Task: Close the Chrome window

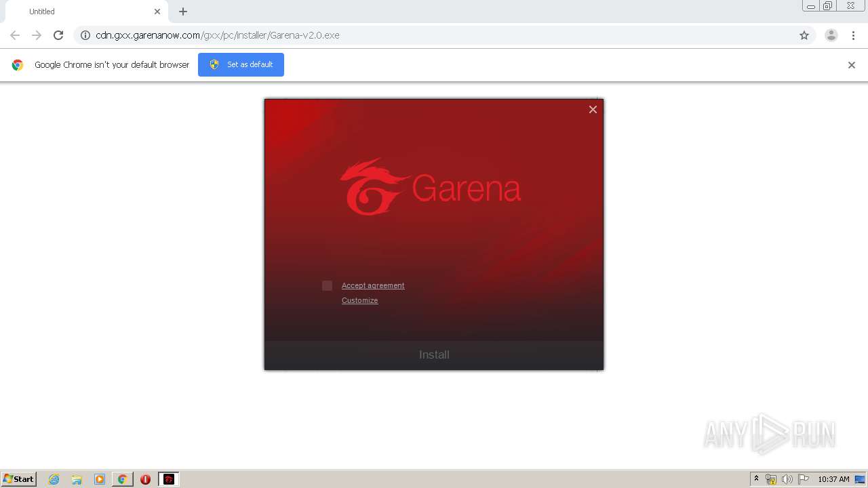Action: pyautogui.click(x=850, y=6)
